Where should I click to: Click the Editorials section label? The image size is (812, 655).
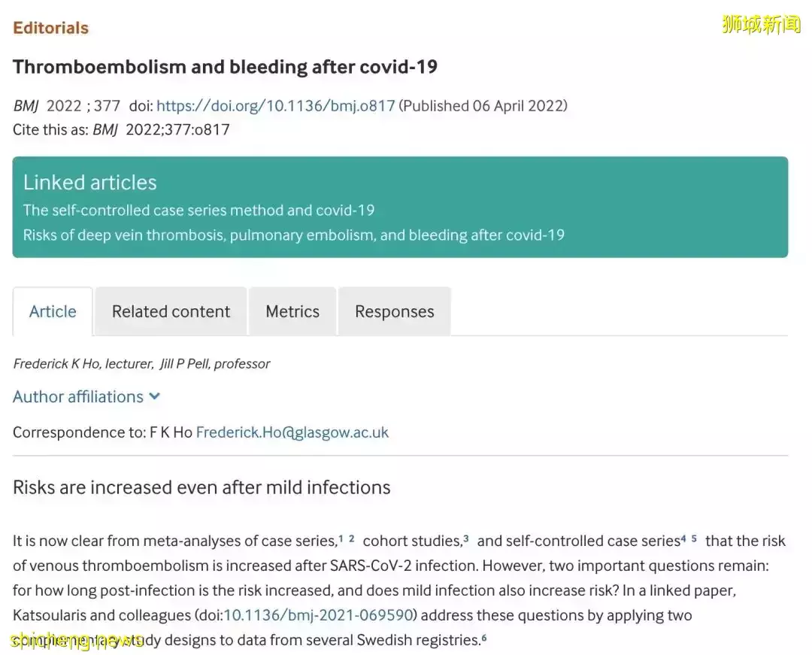click(50, 28)
